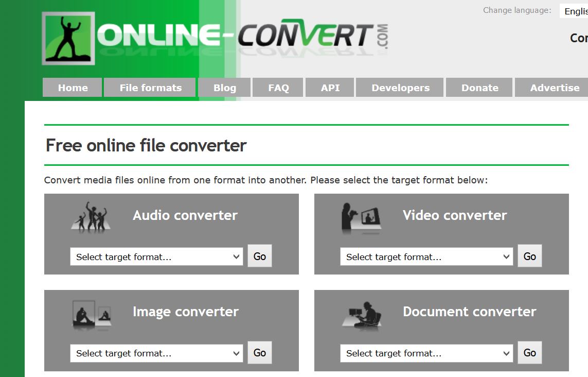Click Go button for Image converter
588x377 pixels.
[x=259, y=353]
